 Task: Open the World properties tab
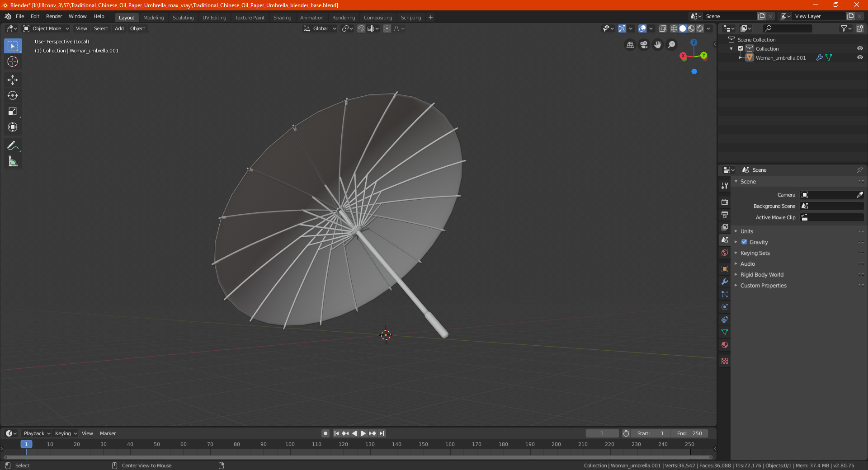click(x=725, y=253)
